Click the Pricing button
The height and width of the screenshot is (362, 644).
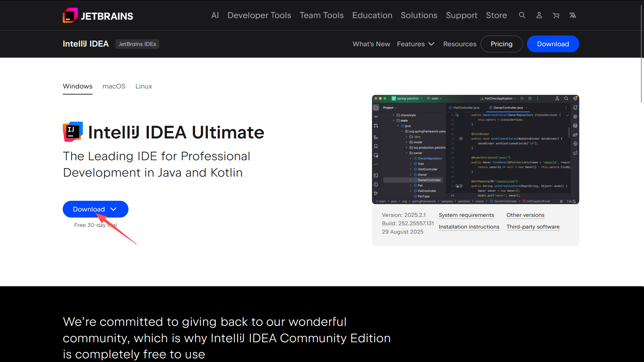[501, 44]
